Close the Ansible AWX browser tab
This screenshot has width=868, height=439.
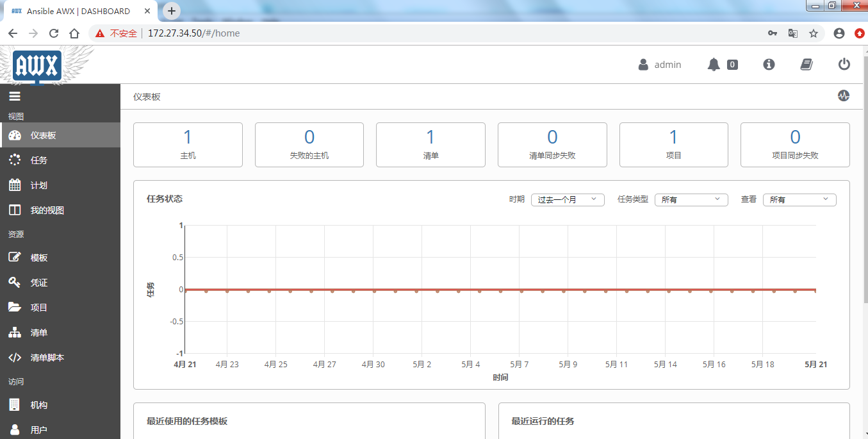click(x=149, y=11)
